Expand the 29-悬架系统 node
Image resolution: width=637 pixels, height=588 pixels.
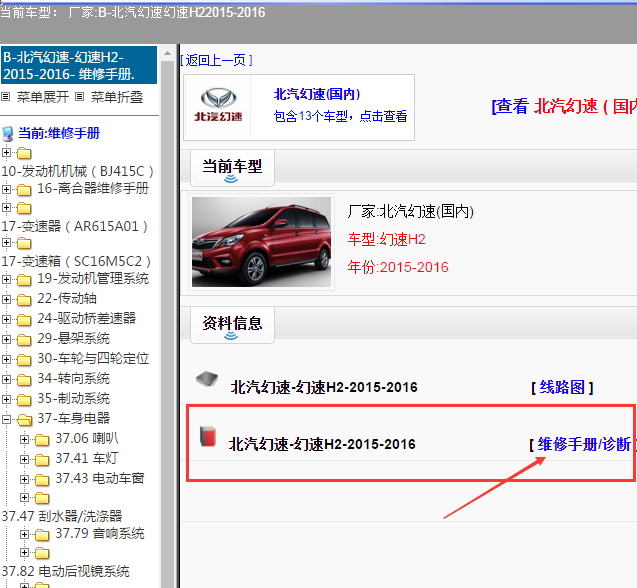6,339
